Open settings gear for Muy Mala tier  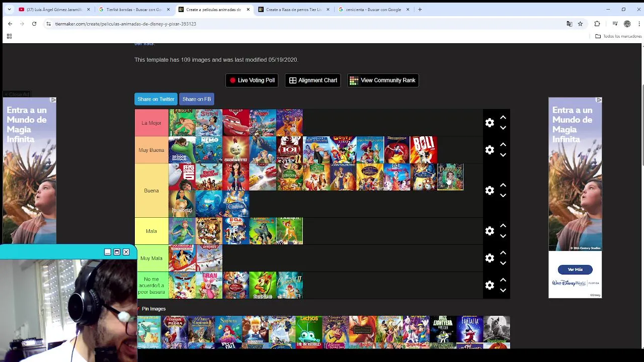(490, 258)
